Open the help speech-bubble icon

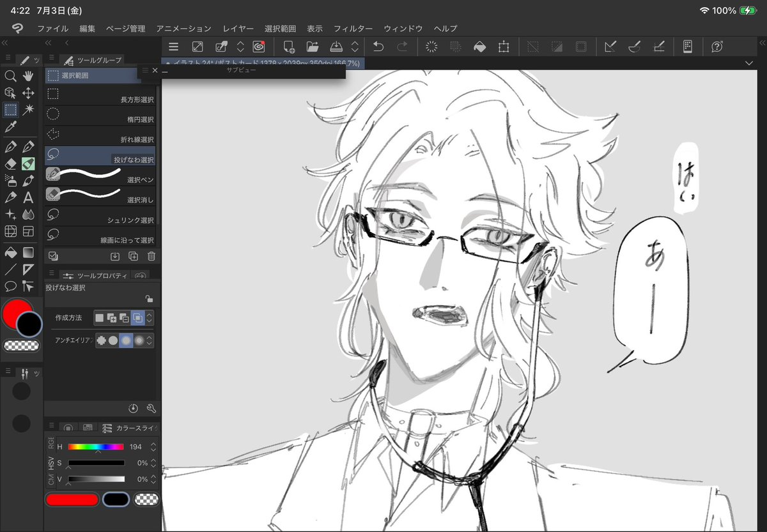tap(717, 47)
